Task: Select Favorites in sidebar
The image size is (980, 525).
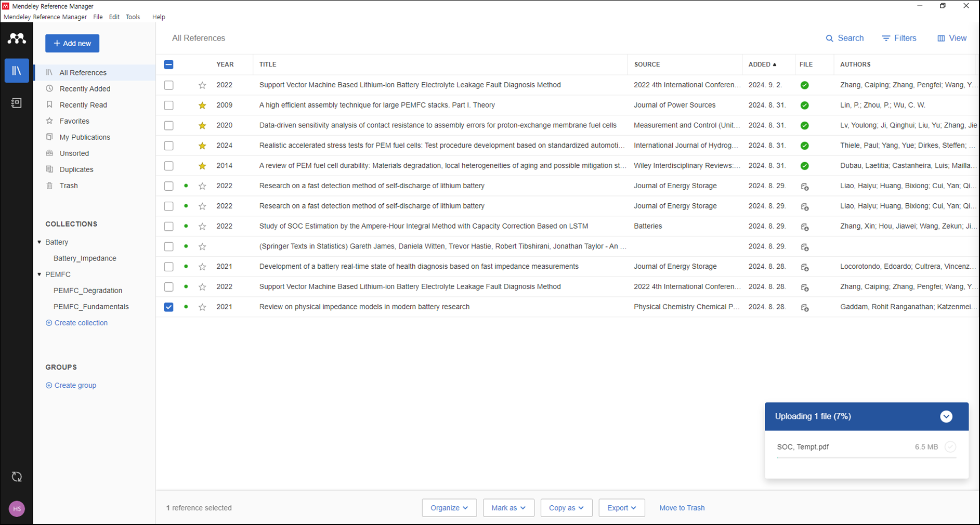Action: coord(74,121)
